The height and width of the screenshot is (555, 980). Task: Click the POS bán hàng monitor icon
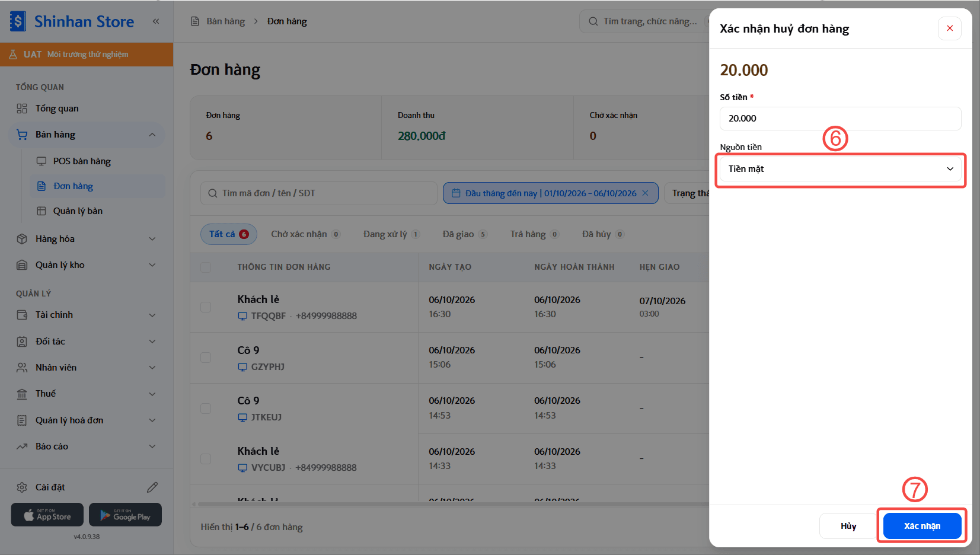click(x=42, y=161)
